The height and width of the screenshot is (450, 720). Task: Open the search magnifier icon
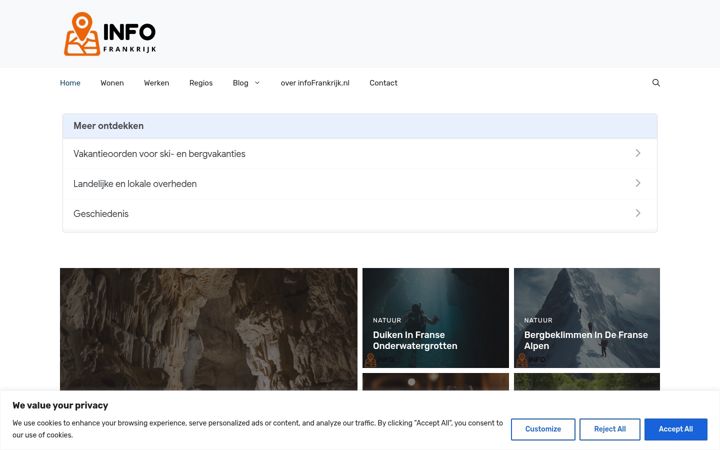click(656, 83)
